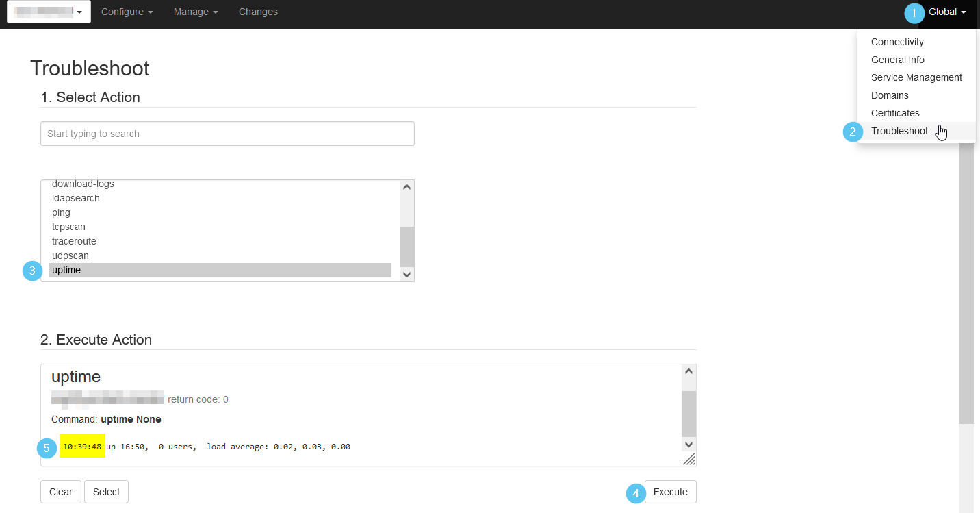Image resolution: width=980 pixels, height=513 pixels.
Task: Select traceroute in the action list
Action: pos(74,241)
